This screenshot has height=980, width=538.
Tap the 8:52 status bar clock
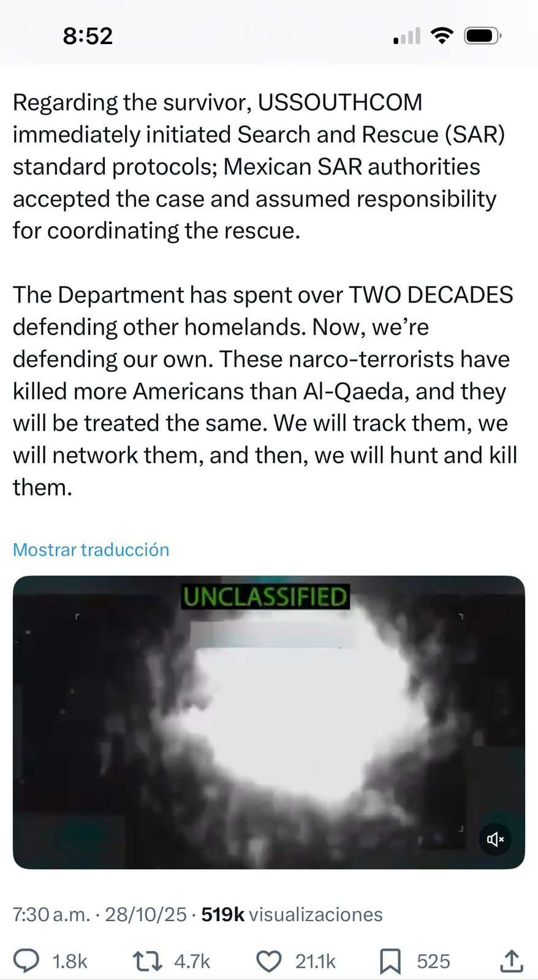pos(88,36)
